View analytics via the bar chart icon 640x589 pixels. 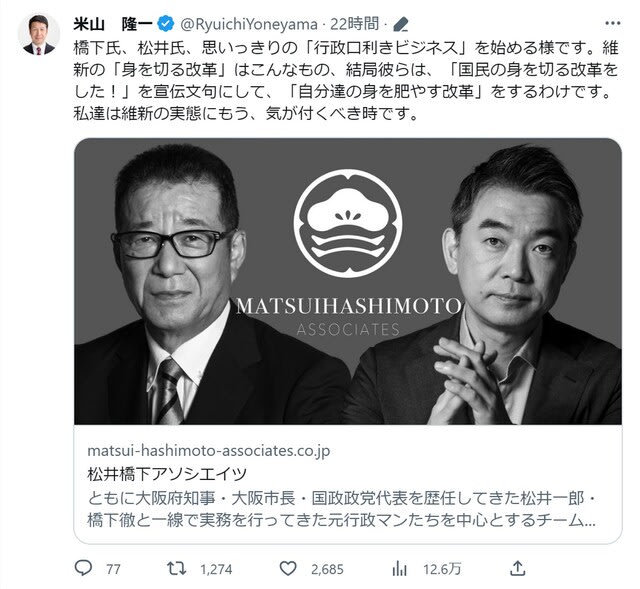399,568
